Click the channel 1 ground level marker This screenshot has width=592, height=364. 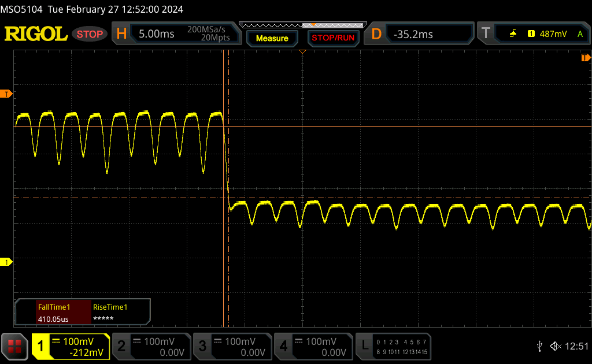(6, 262)
